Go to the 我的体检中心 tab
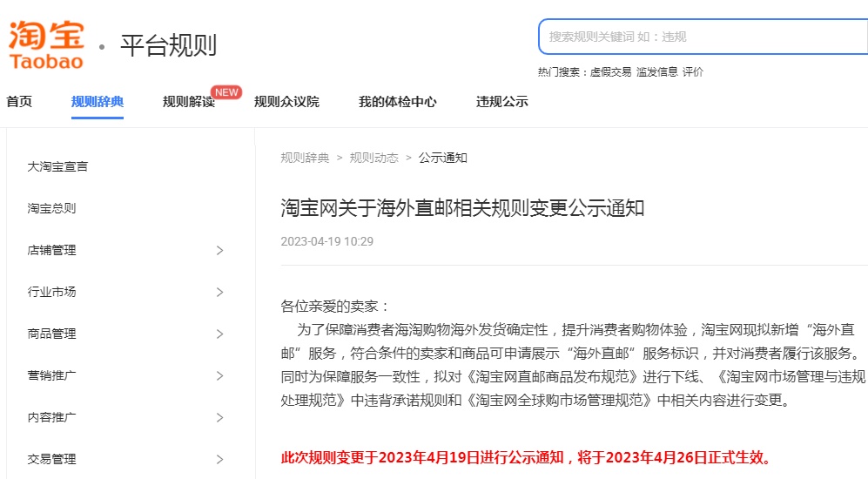The height and width of the screenshot is (479, 868). click(x=398, y=102)
